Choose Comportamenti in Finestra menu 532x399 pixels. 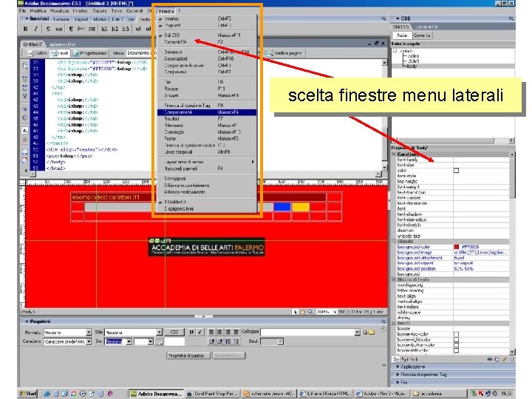[207, 112]
